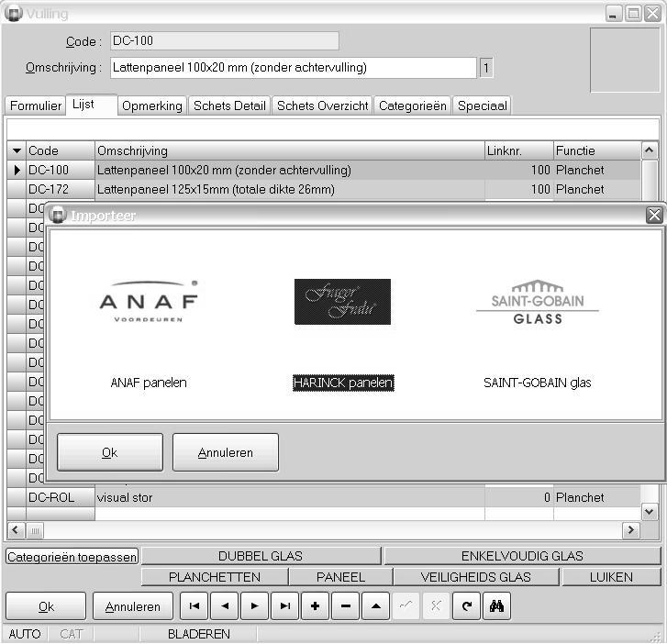The width and height of the screenshot is (667, 644).
Task: Switch to the Formulier tab
Action: coord(36,105)
